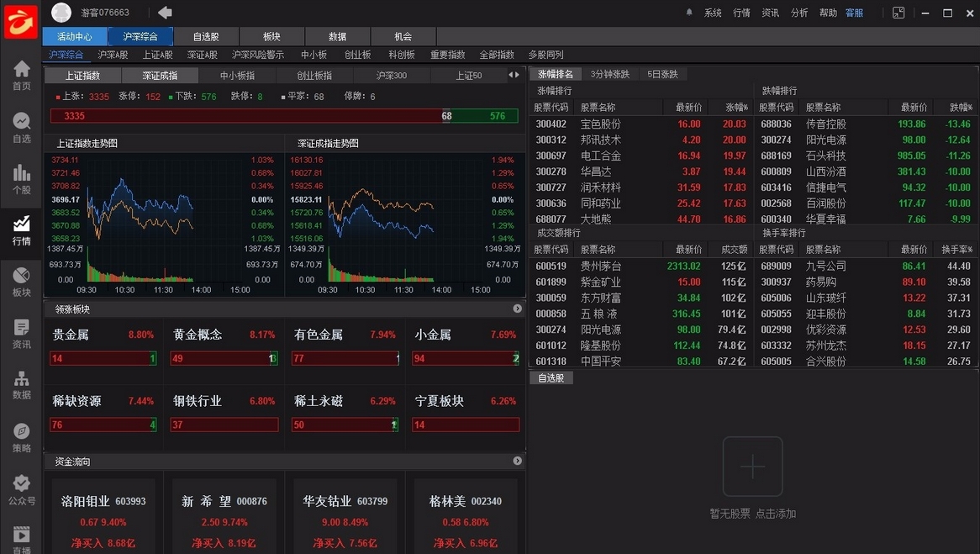
Task: Open the 首页 home icon in the left sidebar
Action: (x=21, y=70)
